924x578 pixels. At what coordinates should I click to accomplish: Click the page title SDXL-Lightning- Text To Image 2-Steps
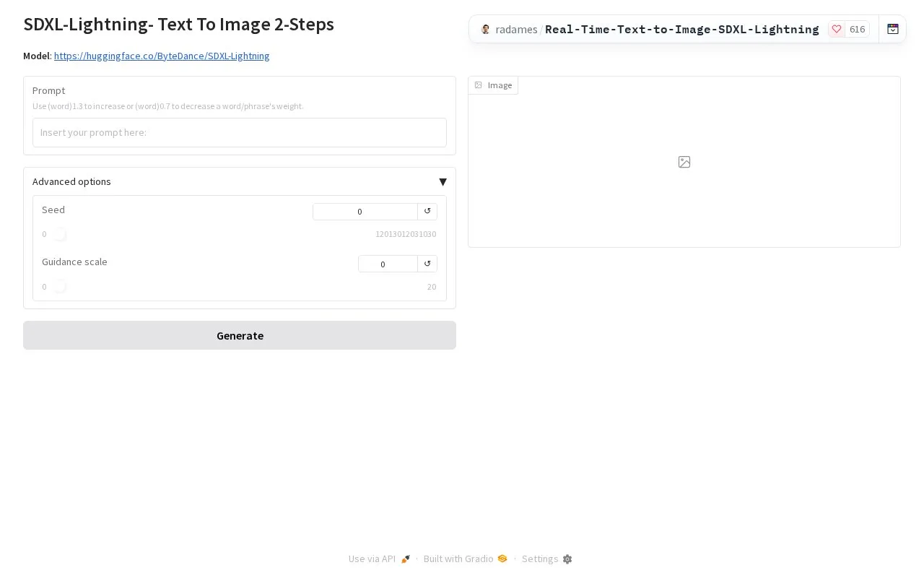(178, 24)
